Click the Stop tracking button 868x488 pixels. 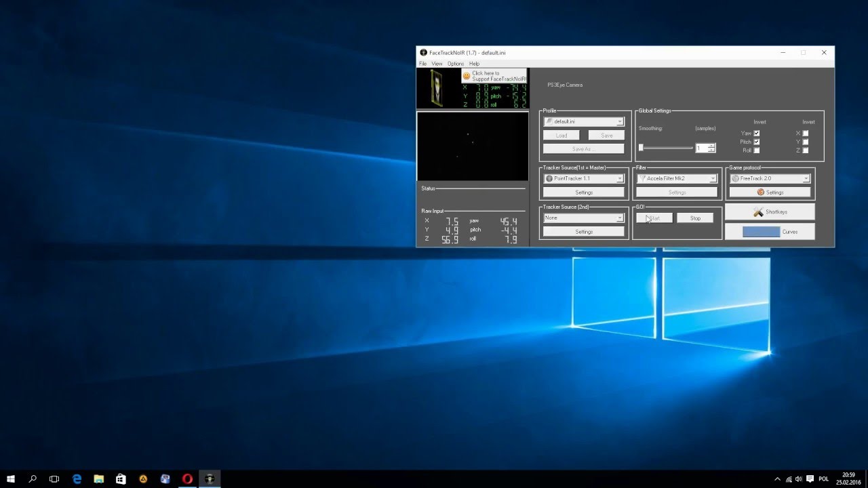point(695,218)
